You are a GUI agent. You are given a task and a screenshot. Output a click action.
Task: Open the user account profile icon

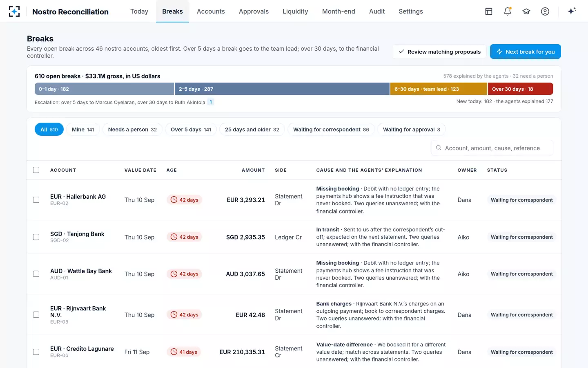545,11
